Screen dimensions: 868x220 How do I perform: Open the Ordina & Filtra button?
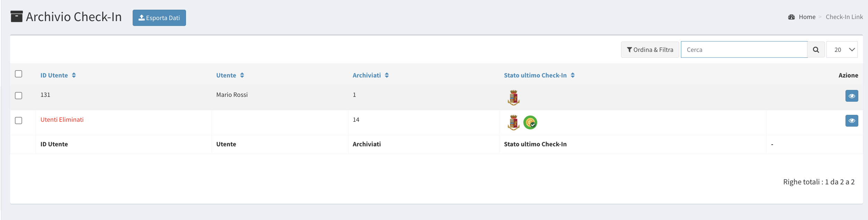click(650, 49)
